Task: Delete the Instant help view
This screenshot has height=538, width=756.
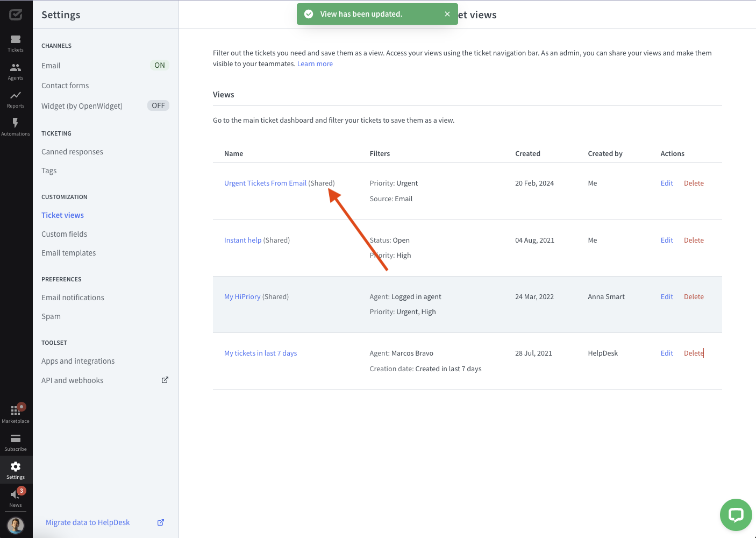Action: click(694, 240)
